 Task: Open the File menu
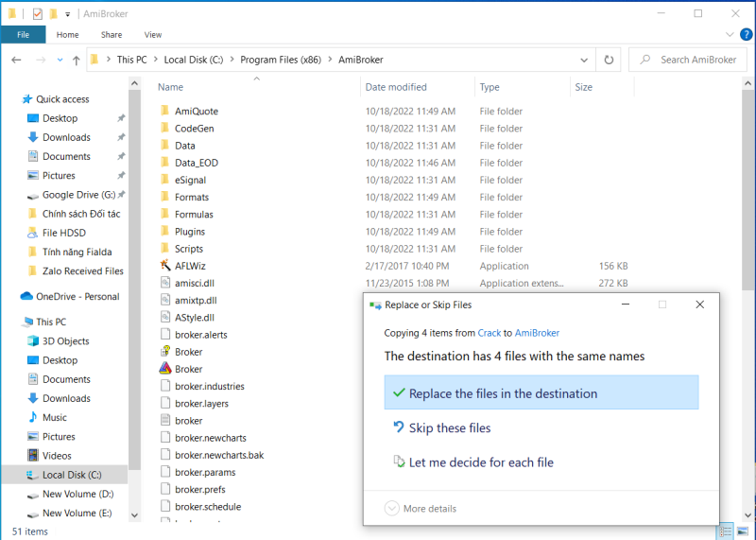tap(23, 35)
